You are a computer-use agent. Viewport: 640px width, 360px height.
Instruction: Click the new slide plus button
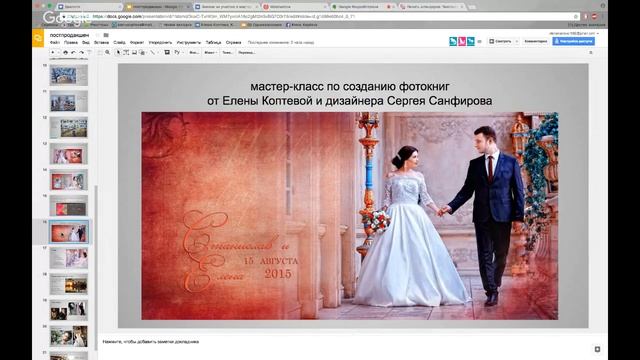[52, 53]
